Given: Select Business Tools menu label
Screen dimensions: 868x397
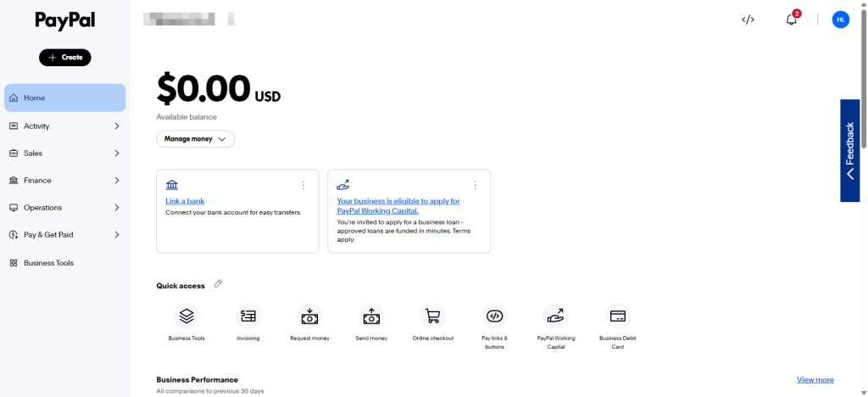Looking at the screenshot, I should click(x=48, y=263).
